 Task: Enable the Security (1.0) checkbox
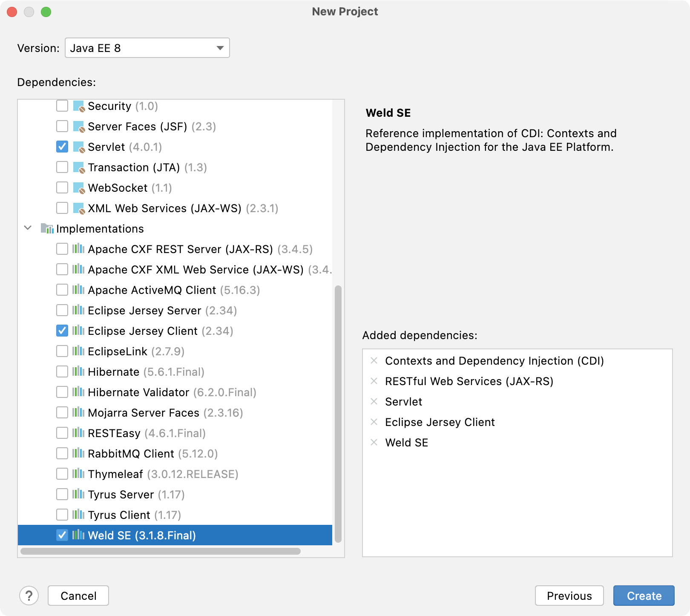click(x=62, y=106)
